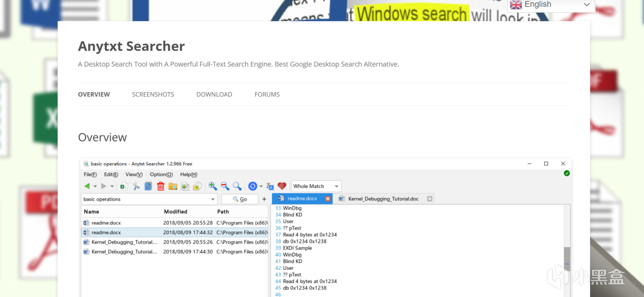Close the readme.docx tab
The image size is (644, 297).
pyautogui.click(x=328, y=199)
